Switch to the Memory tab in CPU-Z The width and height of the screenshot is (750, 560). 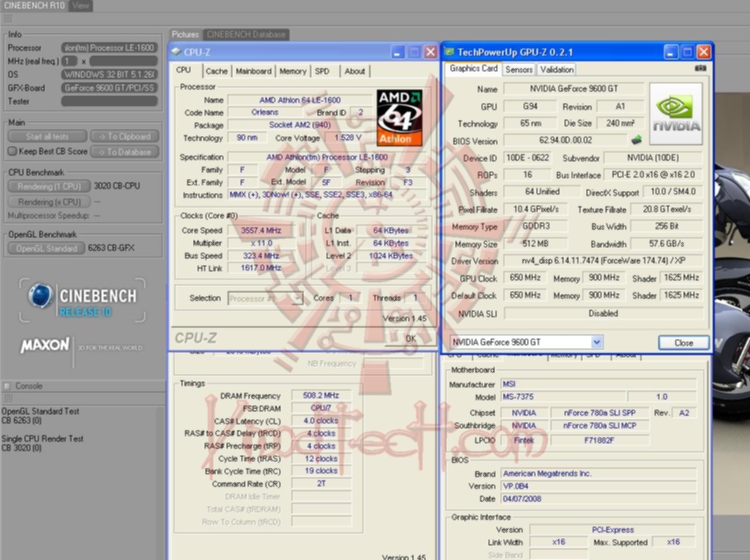(293, 71)
